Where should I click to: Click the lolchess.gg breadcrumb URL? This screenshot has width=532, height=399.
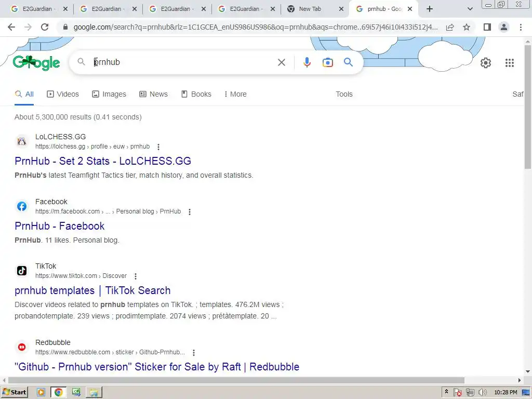pyautogui.click(x=92, y=147)
